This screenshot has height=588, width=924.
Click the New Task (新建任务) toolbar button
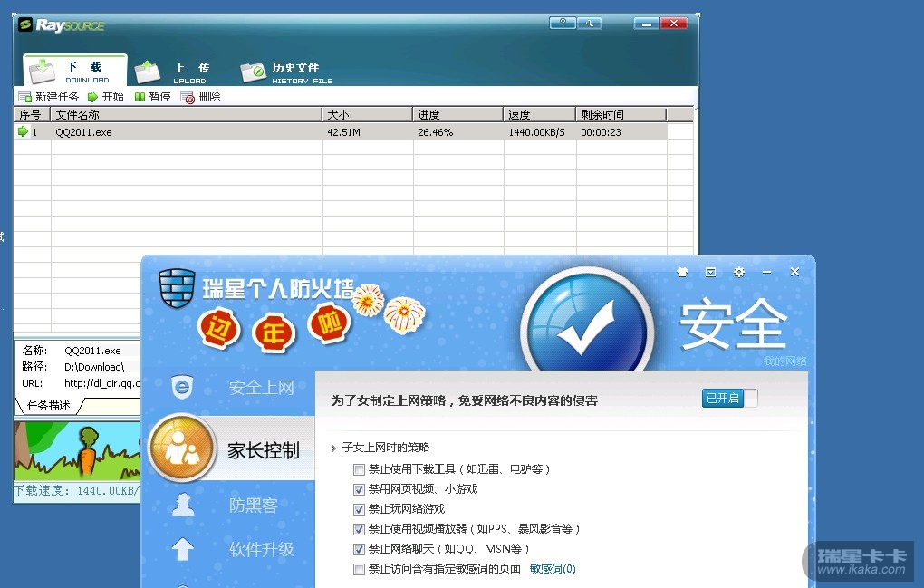pyautogui.click(x=48, y=97)
